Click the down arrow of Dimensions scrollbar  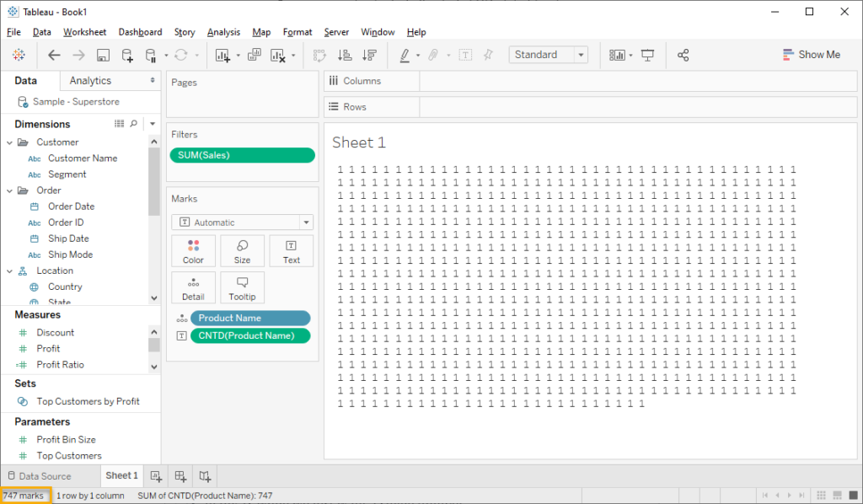point(154,298)
